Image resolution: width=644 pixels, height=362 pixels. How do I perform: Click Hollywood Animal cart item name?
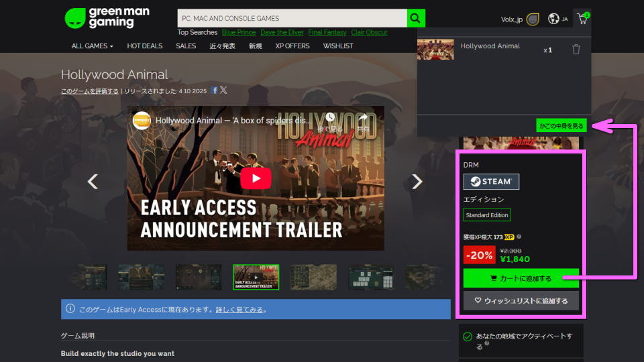coord(490,46)
